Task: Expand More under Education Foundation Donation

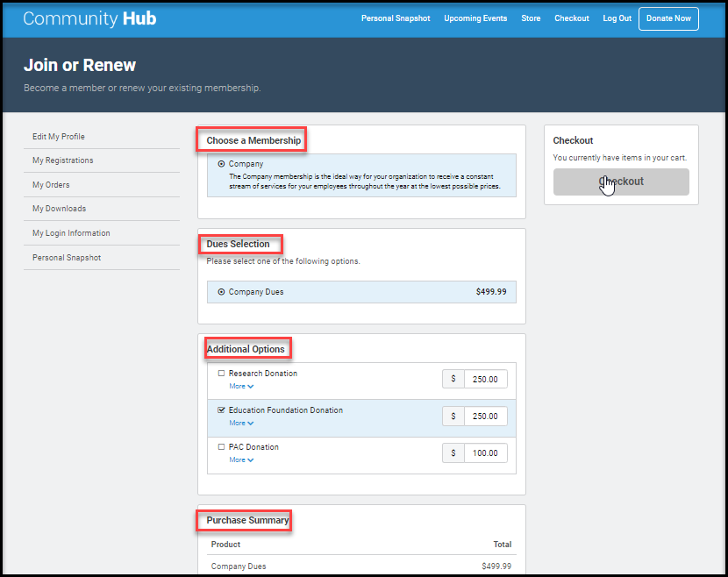Action: click(x=241, y=423)
